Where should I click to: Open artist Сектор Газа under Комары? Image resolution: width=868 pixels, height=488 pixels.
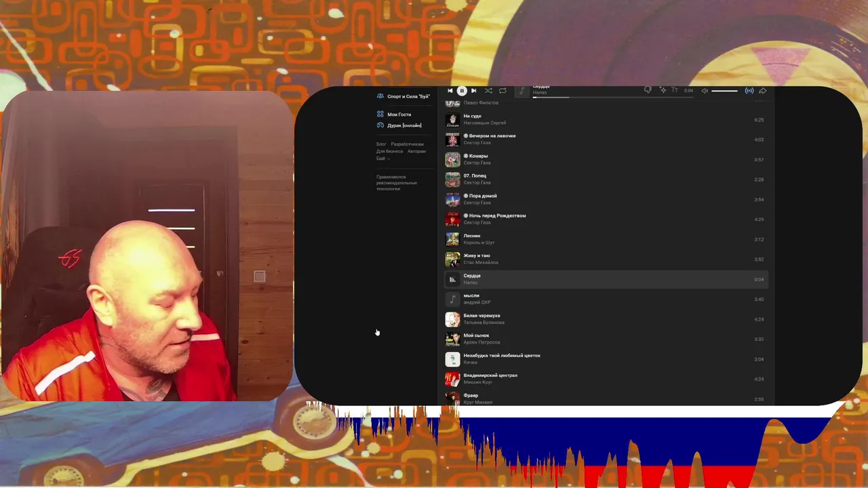[x=477, y=163]
